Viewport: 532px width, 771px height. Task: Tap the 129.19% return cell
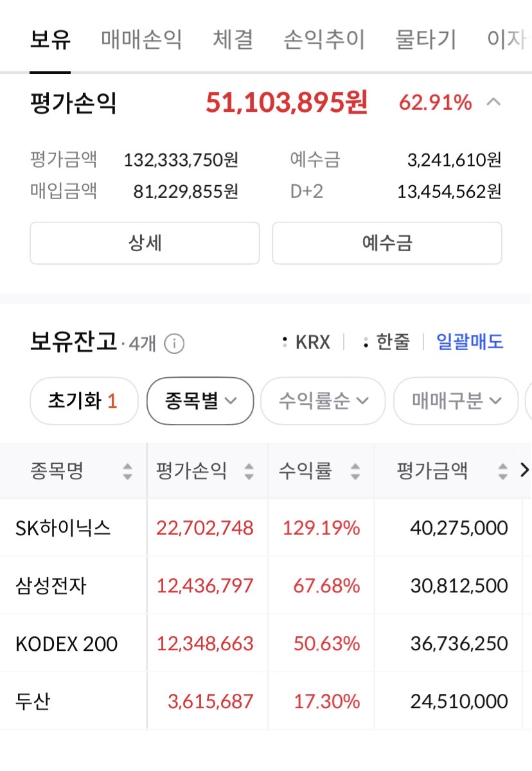tap(321, 528)
